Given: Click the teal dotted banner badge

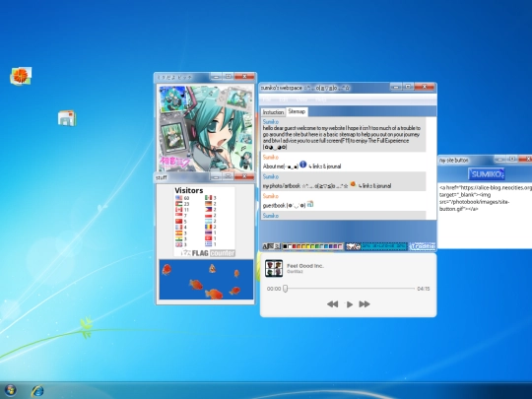Looking at the screenshot, I should [x=376, y=246].
